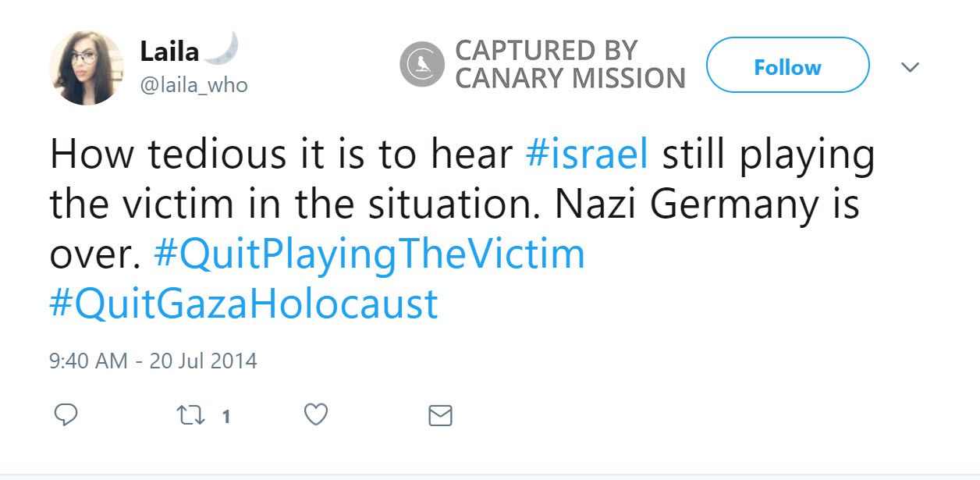Reply to Laila's tweet
This screenshot has width=980, height=480.
66,415
